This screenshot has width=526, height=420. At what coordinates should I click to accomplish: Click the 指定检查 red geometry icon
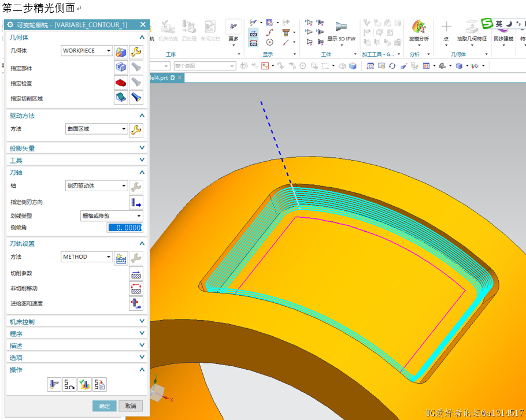point(121,83)
